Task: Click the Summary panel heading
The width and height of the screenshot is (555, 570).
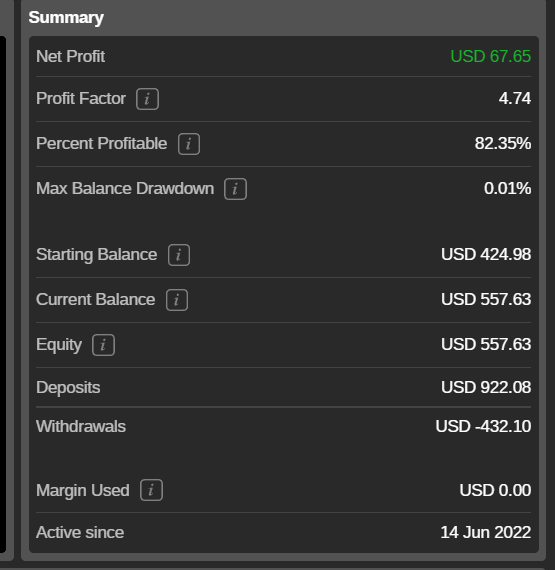Action: 66,17
